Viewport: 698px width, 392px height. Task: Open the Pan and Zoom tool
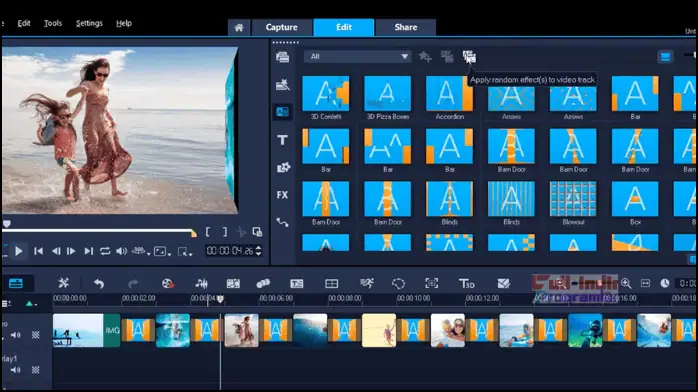pos(432,283)
